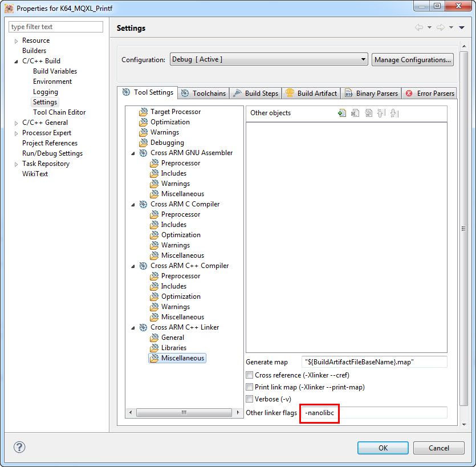Screen dimensions: 476x467
Task: Click the Cross ARM C++ Linker tool icon
Action: click(143, 327)
